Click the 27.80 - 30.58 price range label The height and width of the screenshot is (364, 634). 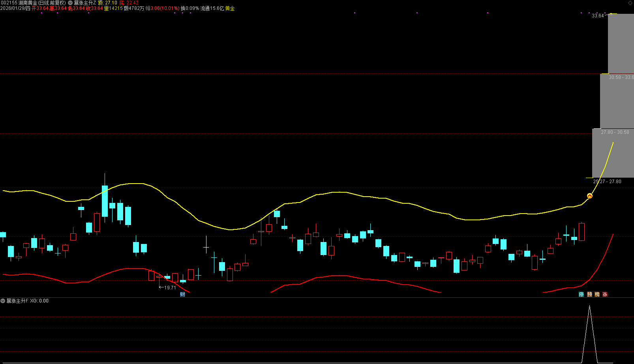tap(615, 132)
